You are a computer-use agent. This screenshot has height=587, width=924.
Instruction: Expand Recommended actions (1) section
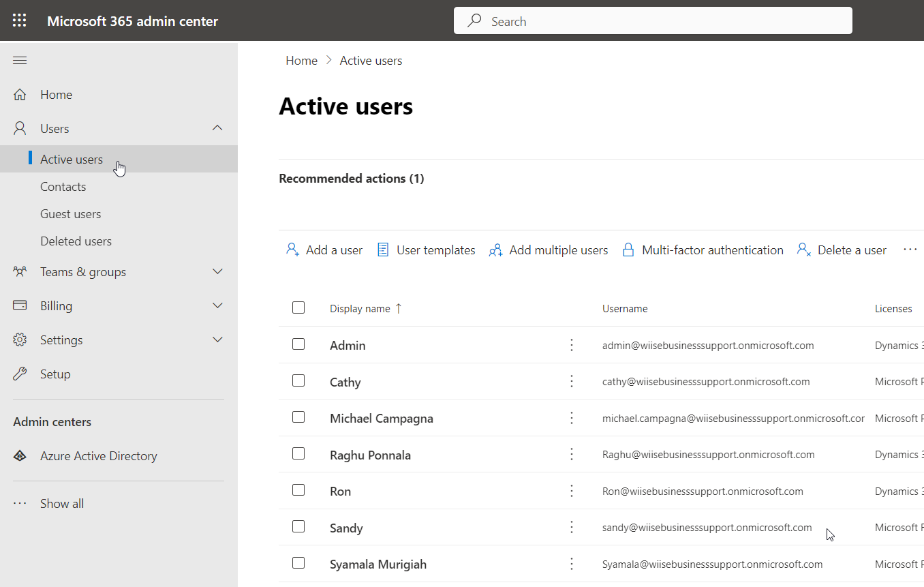352,179
